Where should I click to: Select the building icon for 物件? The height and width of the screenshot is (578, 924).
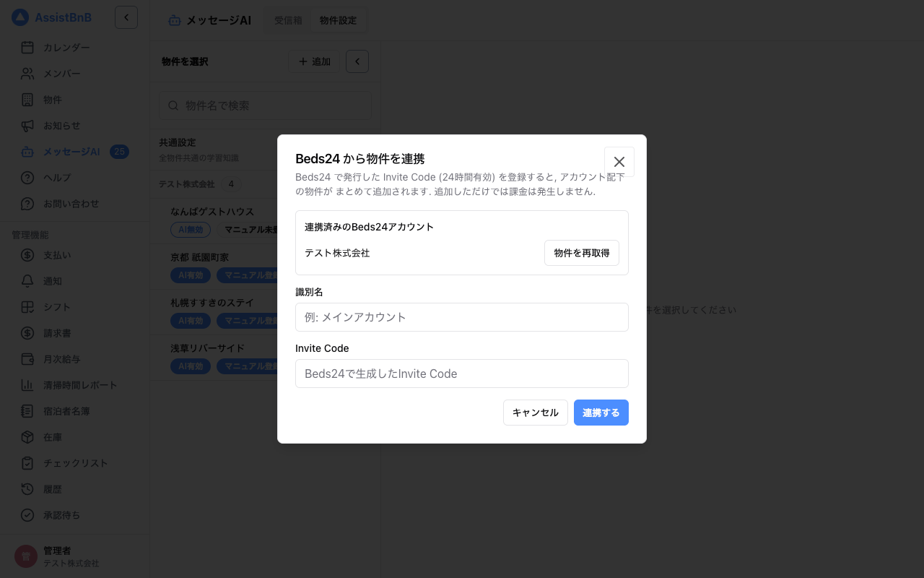tap(27, 100)
